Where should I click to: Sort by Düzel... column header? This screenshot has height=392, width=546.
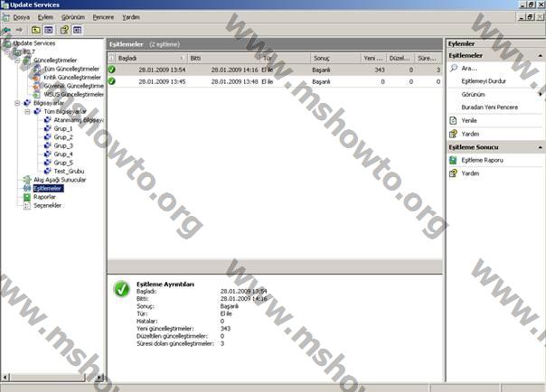coord(400,58)
